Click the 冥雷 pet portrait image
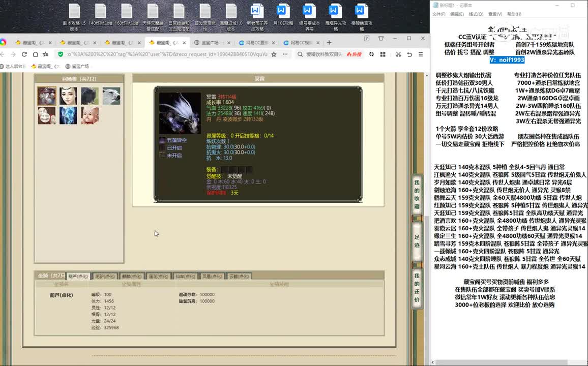Screen dimensions: 588x366 [x=180, y=113]
